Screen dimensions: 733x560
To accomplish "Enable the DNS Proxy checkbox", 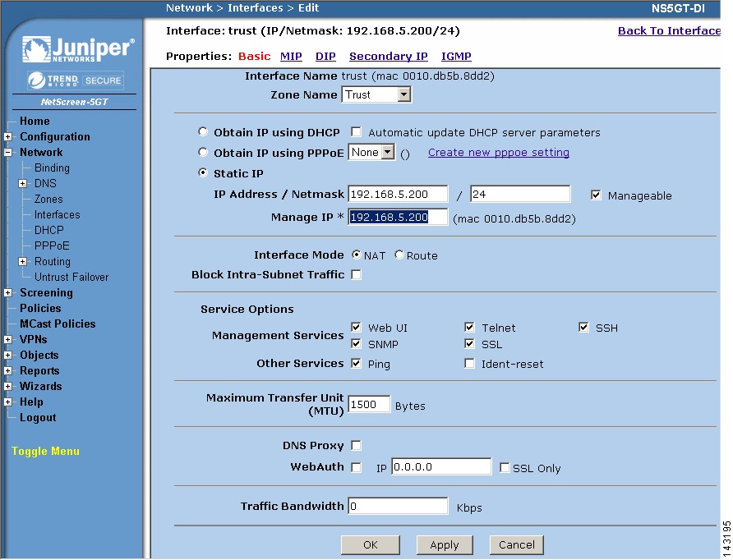I will coord(356,446).
